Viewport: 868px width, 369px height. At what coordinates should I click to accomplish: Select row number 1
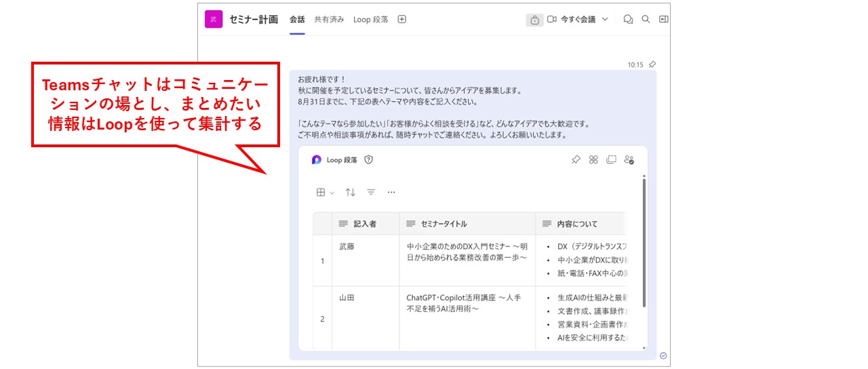coord(322,260)
